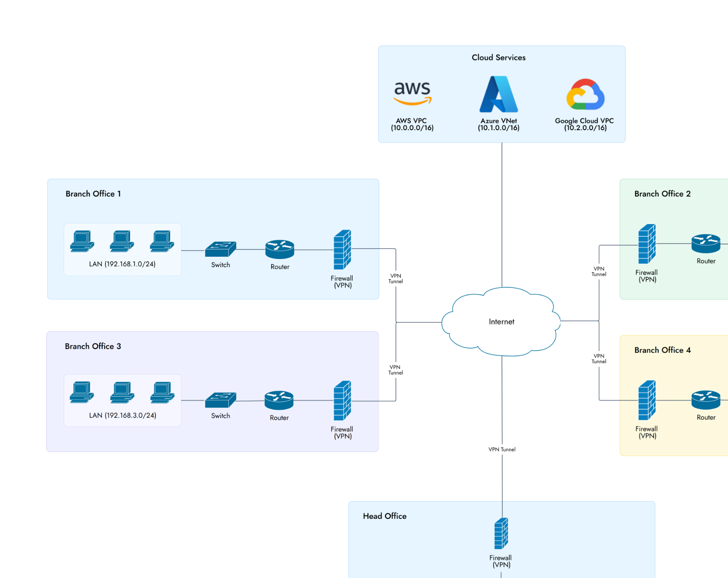Image resolution: width=728 pixels, height=578 pixels.
Task: Click the Branch Office 3 title
Action: (x=93, y=346)
